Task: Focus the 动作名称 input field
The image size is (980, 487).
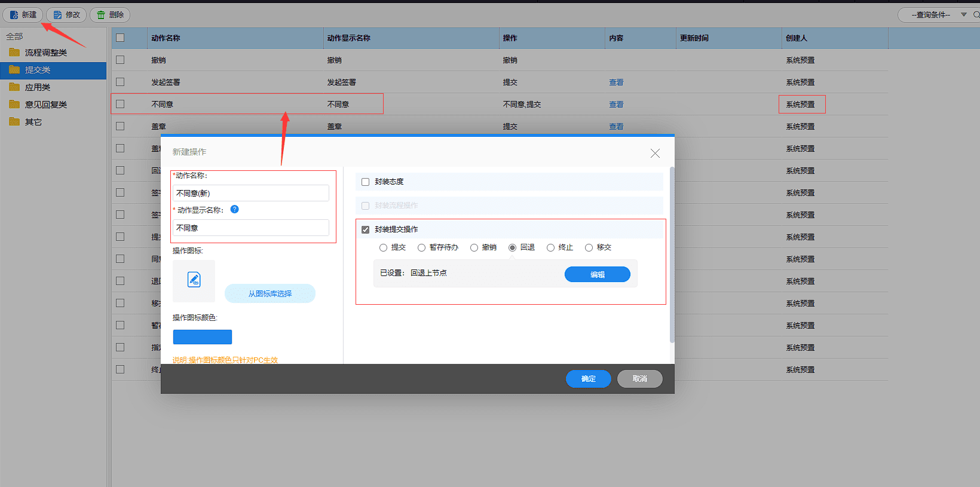Action: [x=251, y=193]
